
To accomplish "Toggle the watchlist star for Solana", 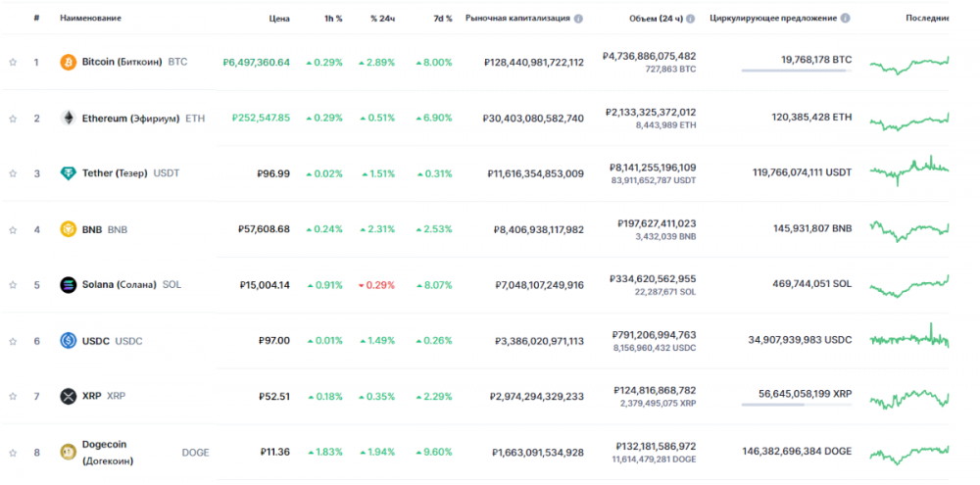I will [x=13, y=285].
